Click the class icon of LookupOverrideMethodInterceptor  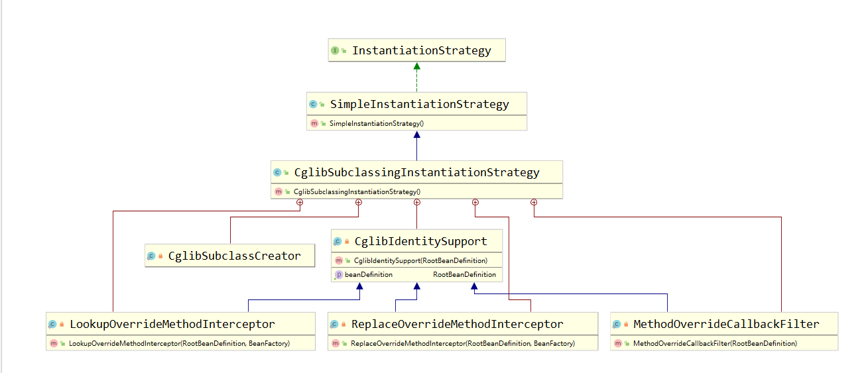[52, 325]
